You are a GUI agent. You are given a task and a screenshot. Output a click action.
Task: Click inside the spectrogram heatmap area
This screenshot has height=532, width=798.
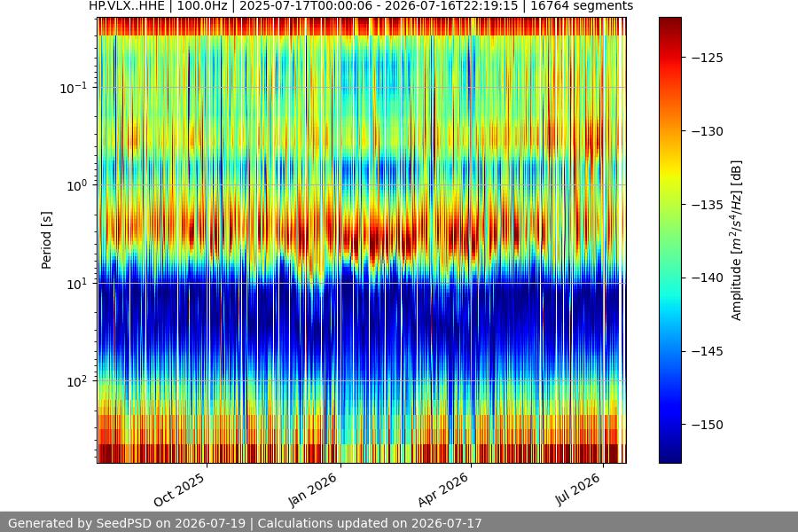tap(362, 240)
